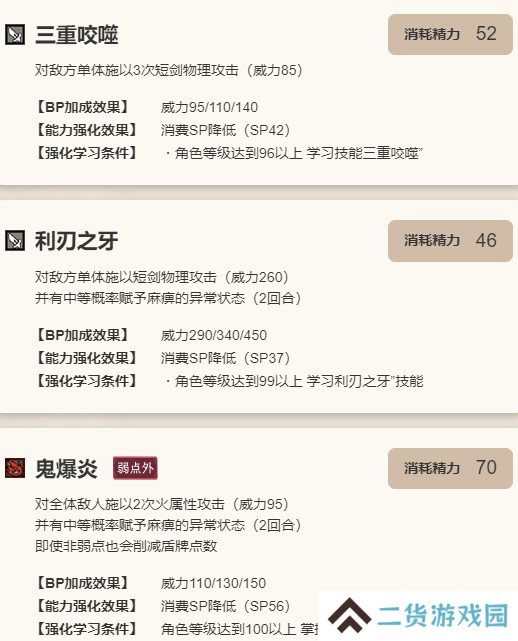Click the 二货游戏园 site name text
Image resolution: width=518 pixels, height=641 pixels.
tap(442, 616)
